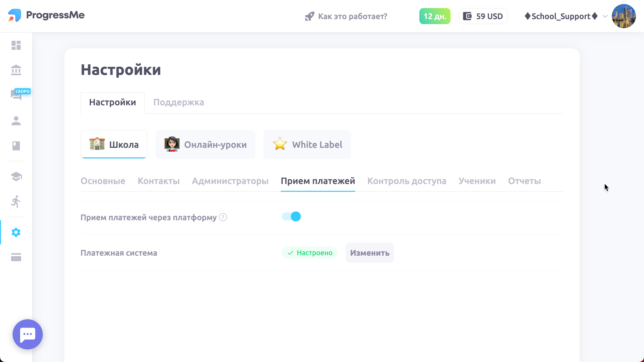Click the school building sidebar icon
644x362 pixels.
click(16, 70)
